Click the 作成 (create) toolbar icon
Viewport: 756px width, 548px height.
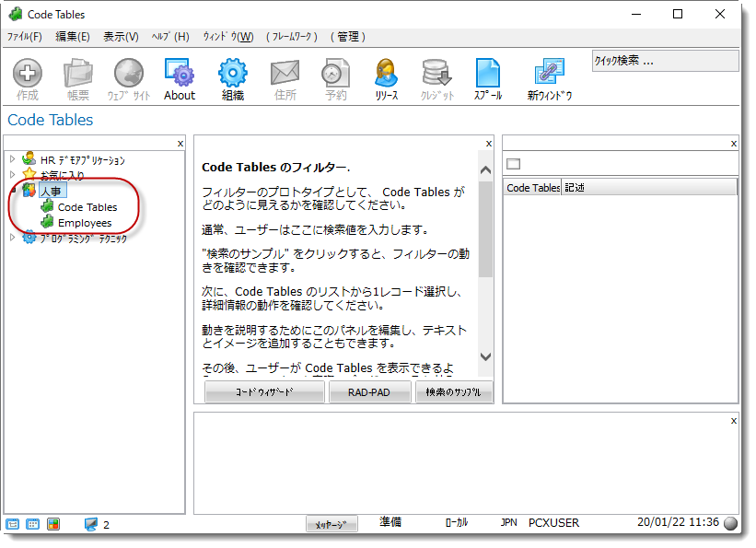click(28, 73)
